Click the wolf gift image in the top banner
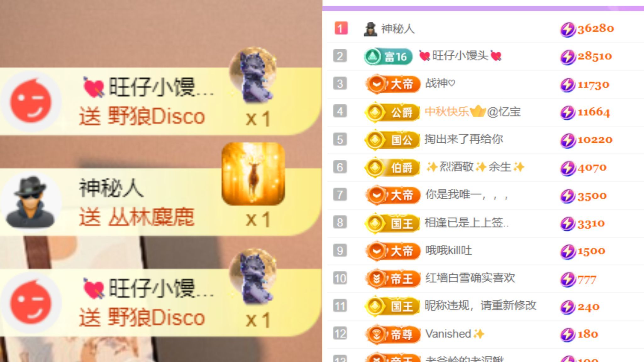The width and height of the screenshot is (644, 362). point(253,75)
